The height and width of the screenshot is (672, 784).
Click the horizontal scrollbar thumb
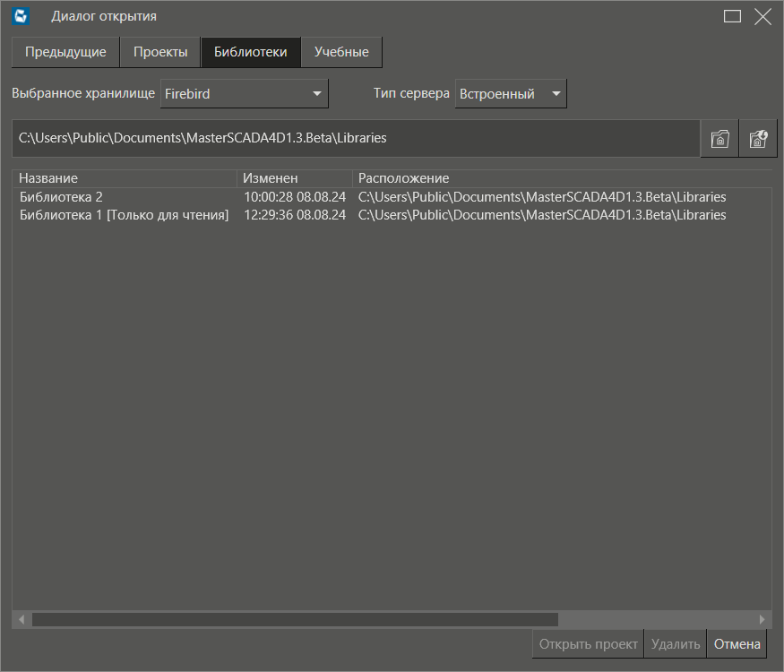click(x=295, y=619)
